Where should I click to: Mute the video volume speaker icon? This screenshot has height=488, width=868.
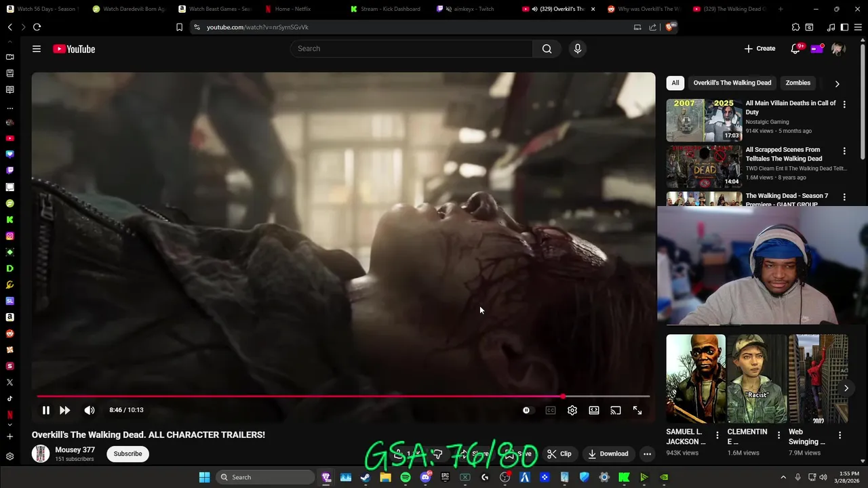(x=90, y=410)
